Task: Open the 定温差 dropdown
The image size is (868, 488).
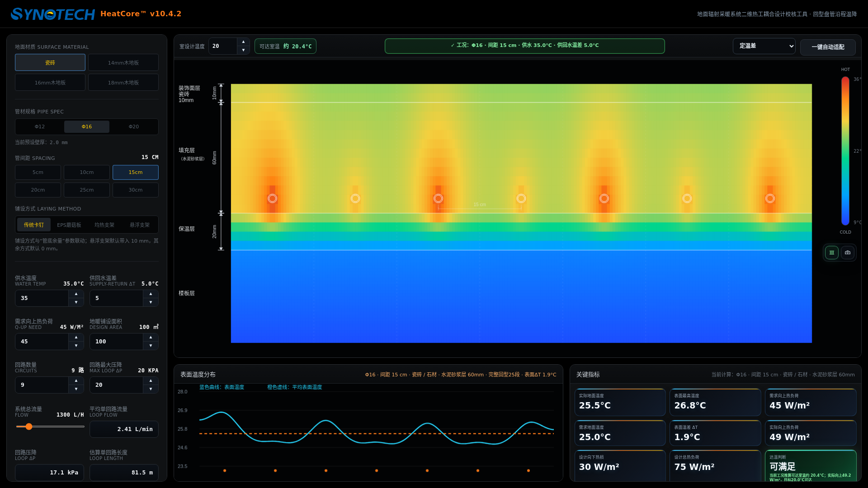Action: pyautogui.click(x=764, y=46)
